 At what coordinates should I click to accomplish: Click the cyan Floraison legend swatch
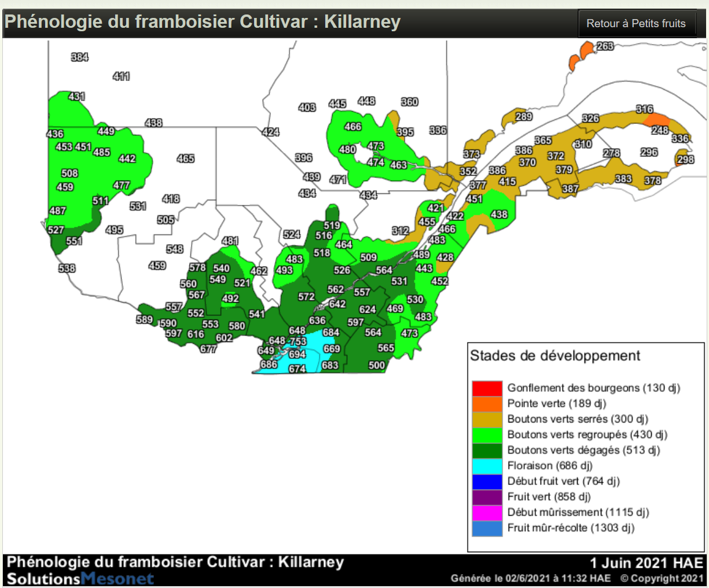(x=487, y=466)
